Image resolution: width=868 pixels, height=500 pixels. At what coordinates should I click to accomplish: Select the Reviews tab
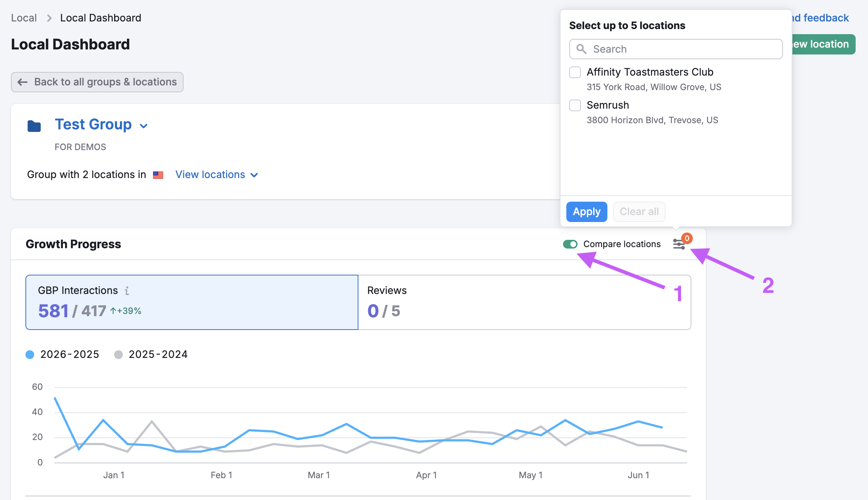click(x=524, y=302)
